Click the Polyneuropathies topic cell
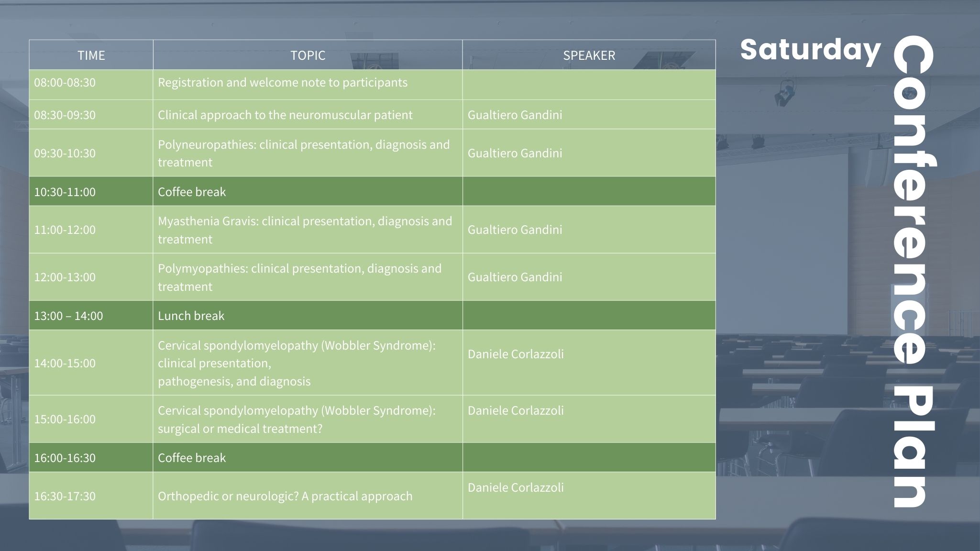 304,153
